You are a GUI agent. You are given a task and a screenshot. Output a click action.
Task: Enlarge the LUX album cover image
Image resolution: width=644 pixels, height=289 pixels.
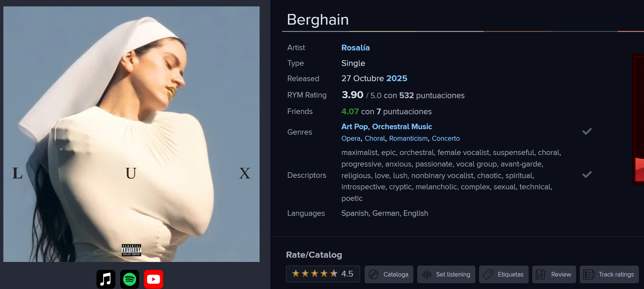tap(131, 134)
